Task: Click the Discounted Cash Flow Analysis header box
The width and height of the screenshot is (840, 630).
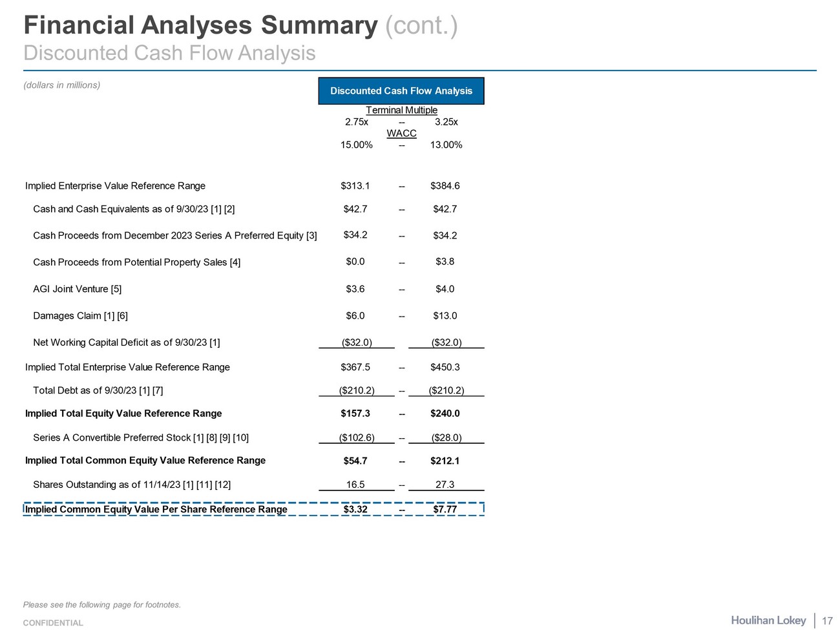Action: coord(401,91)
